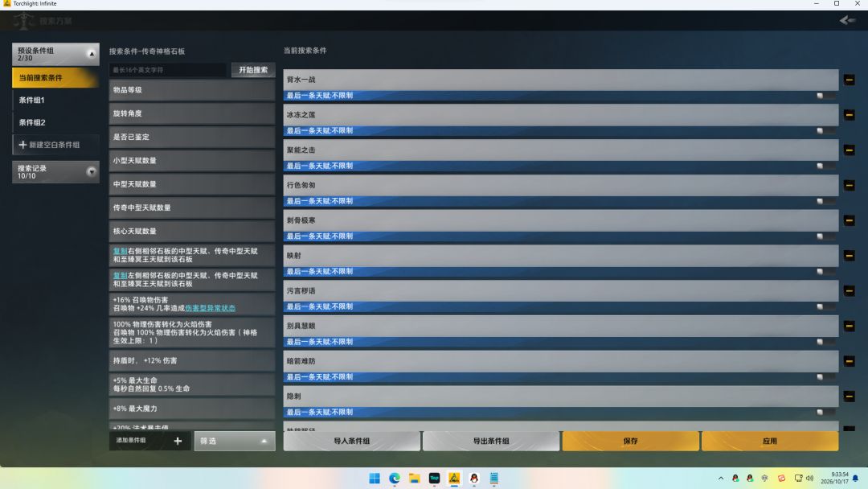Select 当前搜索条件 in sidebar

(55, 77)
